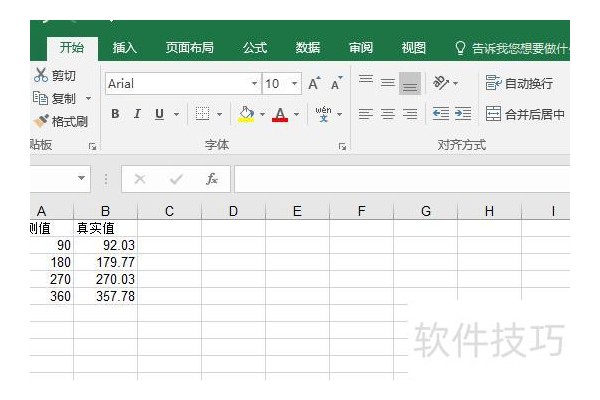The height and width of the screenshot is (400, 600).
Task: Click the formula bar confirm checkmark
Action: pyautogui.click(x=176, y=179)
